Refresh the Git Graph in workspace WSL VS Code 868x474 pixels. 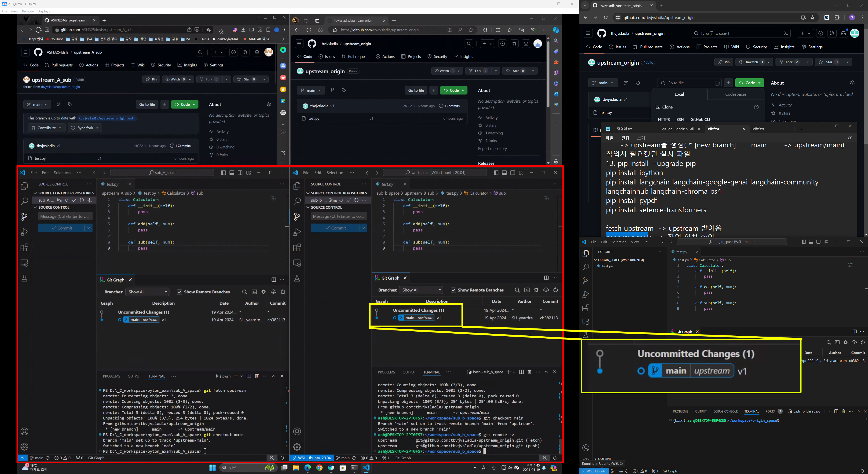pos(556,290)
